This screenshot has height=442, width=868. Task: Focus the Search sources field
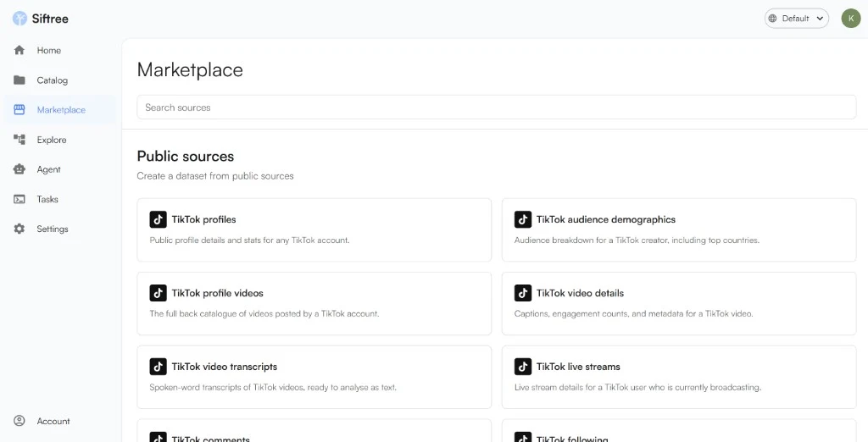(497, 108)
